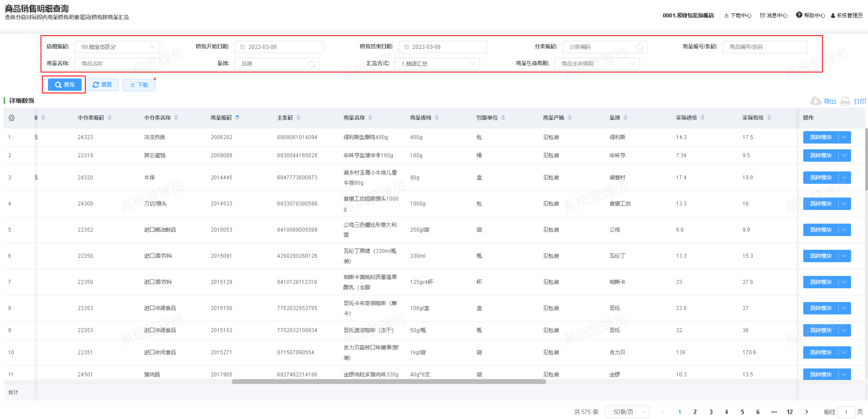Click the search icon in 分类编码 field

[639, 47]
